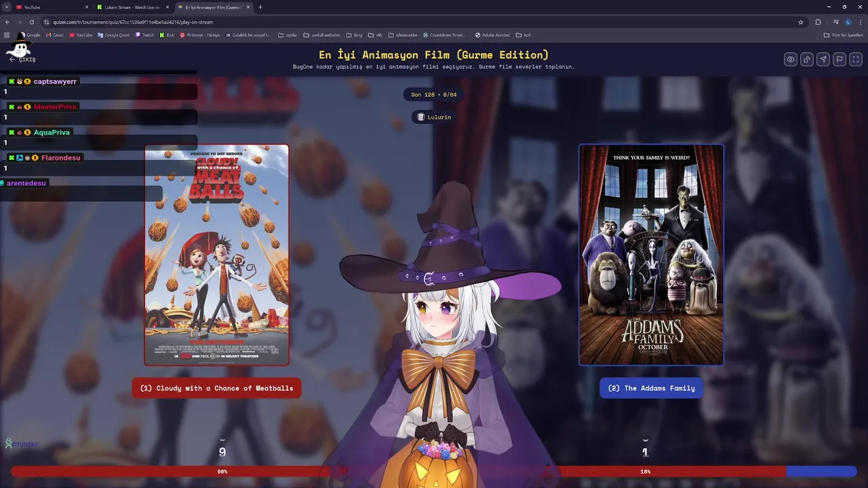Expand the oyınlar bookmarks folder
The height and width of the screenshot is (488, 868).
click(x=288, y=35)
